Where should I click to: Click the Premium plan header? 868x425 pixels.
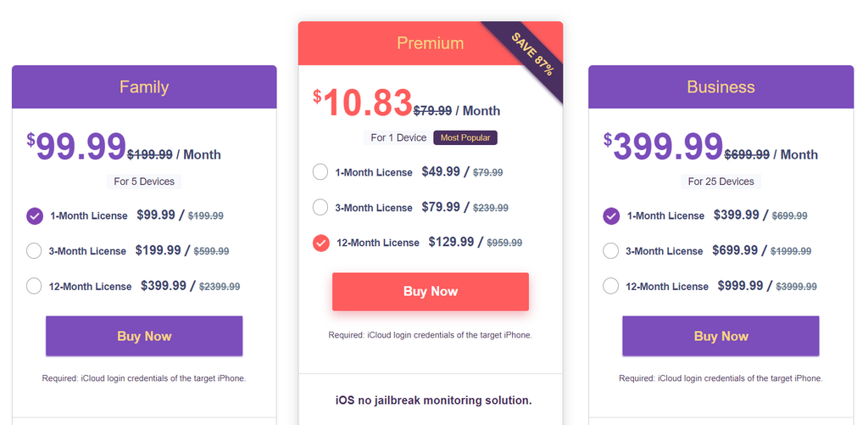(x=431, y=43)
